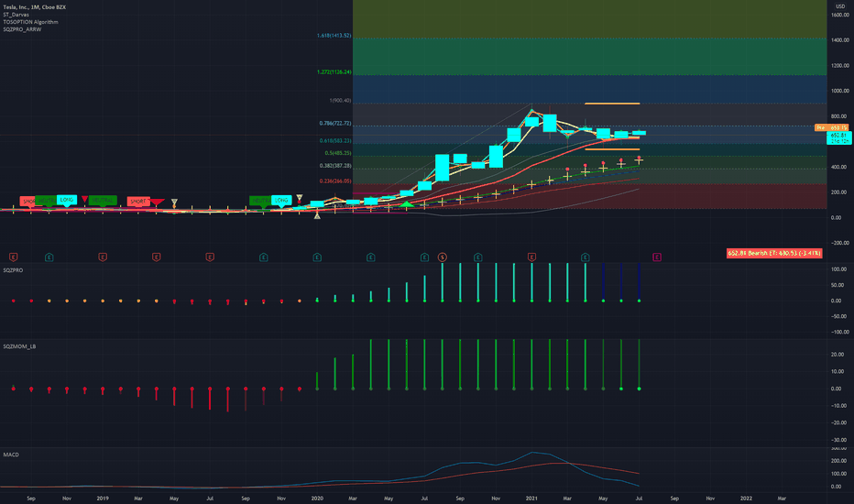Click the teal earnings marker below Oct 2020

(x=478, y=257)
